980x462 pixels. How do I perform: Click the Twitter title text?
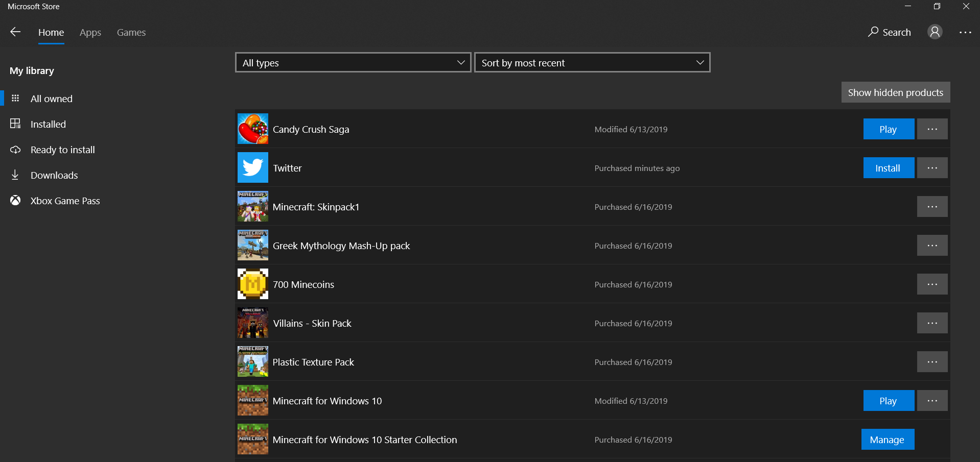tap(287, 168)
